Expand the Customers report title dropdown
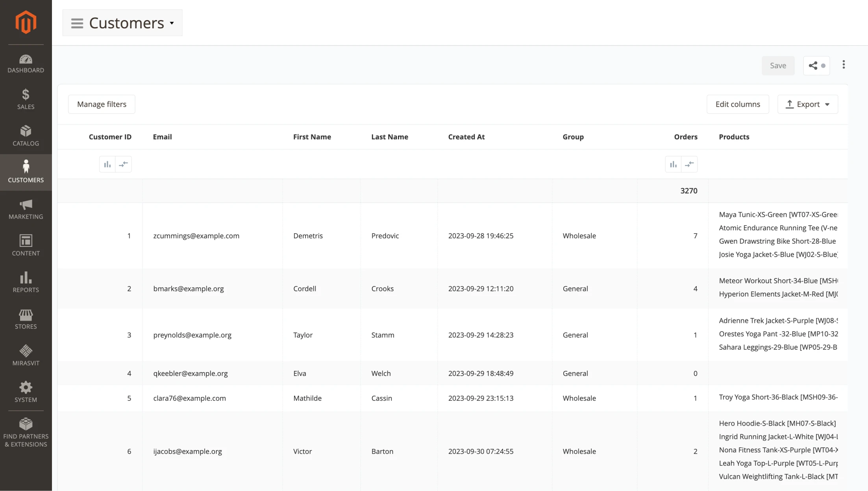The width and height of the screenshot is (868, 491). [172, 23]
